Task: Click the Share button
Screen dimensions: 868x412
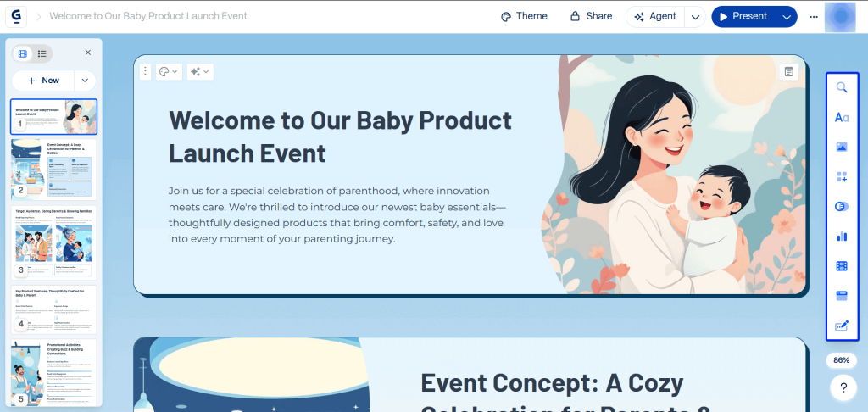Action: pyautogui.click(x=591, y=17)
